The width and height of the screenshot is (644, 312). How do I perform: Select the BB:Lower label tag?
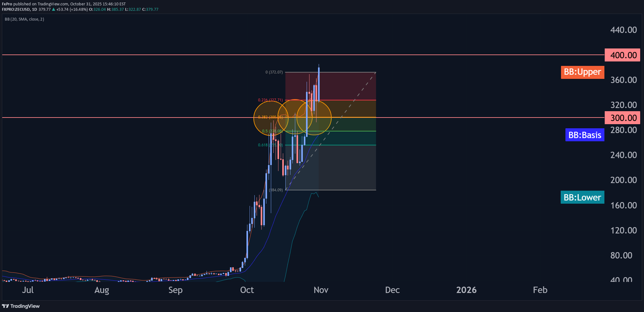pyautogui.click(x=582, y=197)
